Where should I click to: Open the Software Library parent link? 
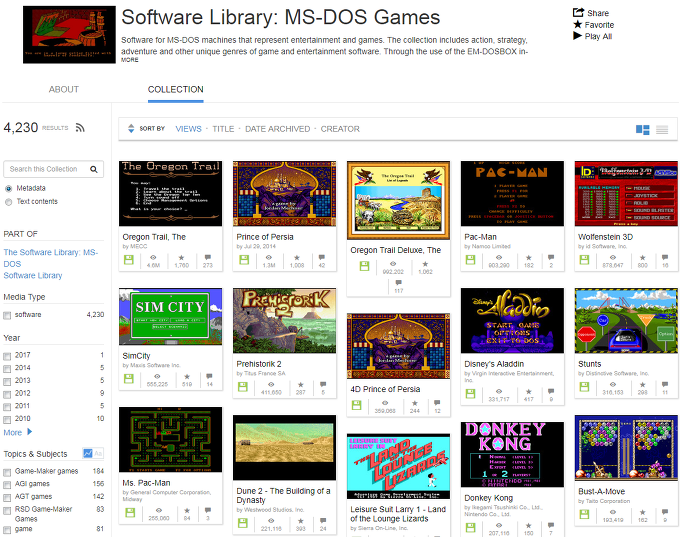pos(33,275)
